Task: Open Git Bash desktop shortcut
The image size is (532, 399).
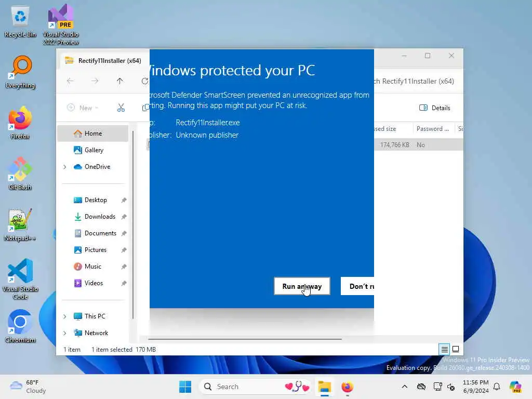Action: pyautogui.click(x=20, y=174)
